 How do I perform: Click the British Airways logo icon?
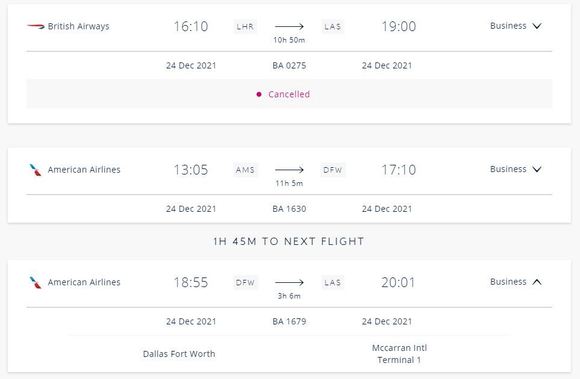coord(36,26)
